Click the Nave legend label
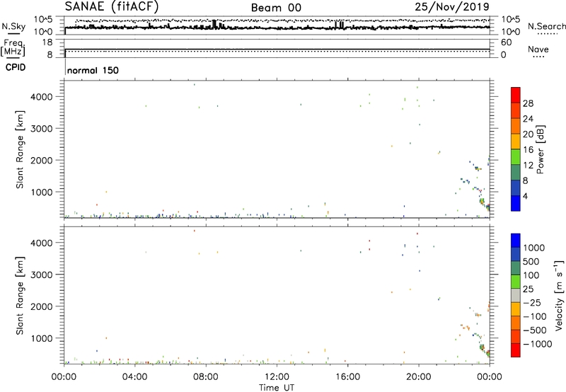The image size is (566, 392). 538,49
